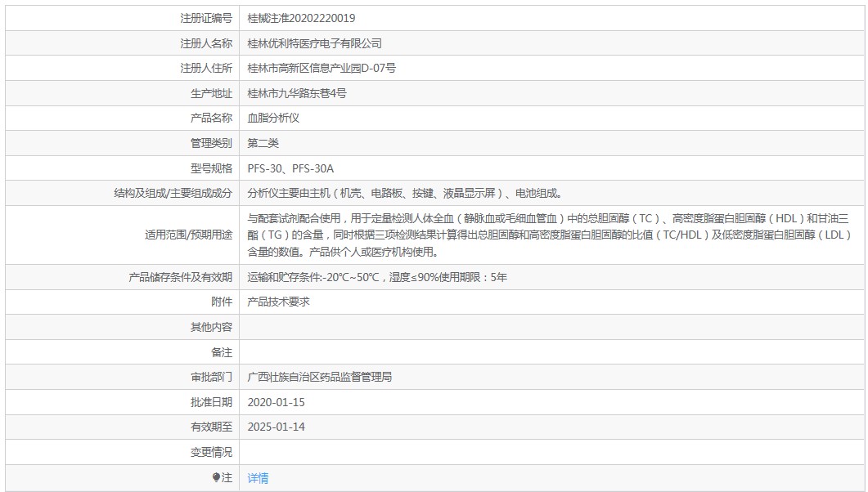Click the 注册人名称 label
Screen dimensions: 868x492
click(x=206, y=43)
